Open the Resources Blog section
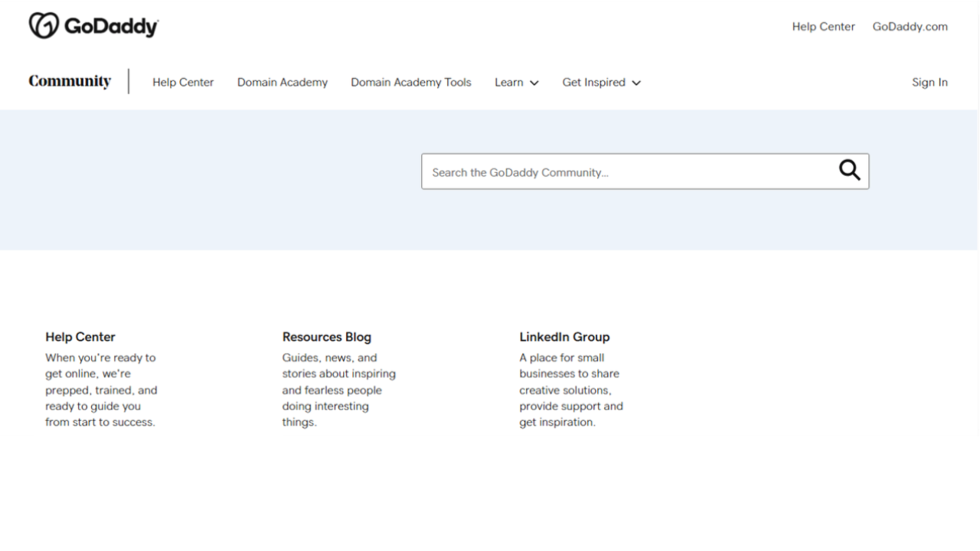Image resolution: width=980 pixels, height=551 pixels. tap(326, 337)
